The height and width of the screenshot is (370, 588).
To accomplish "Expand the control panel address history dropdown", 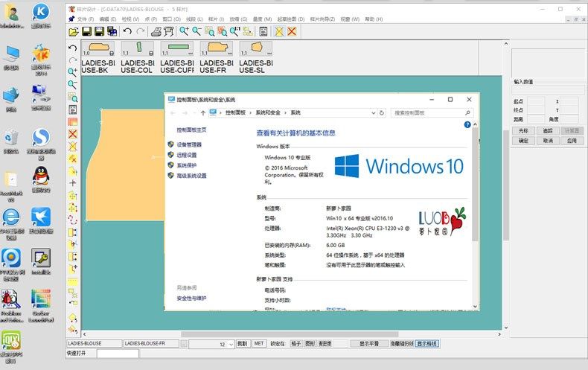I will (373, 112).
